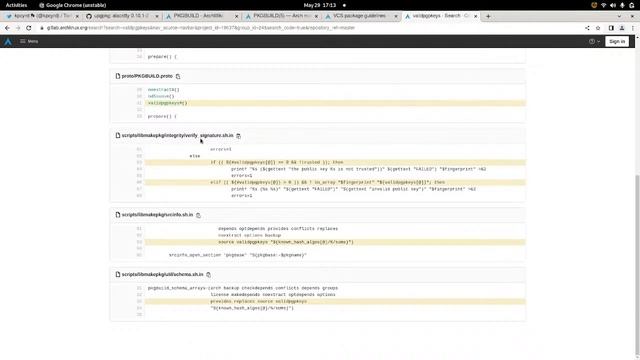The height and width of the screenshot is (360, 640).
Task: Click file icon beside verify_signature.sh.in
Action: point(118,136)
